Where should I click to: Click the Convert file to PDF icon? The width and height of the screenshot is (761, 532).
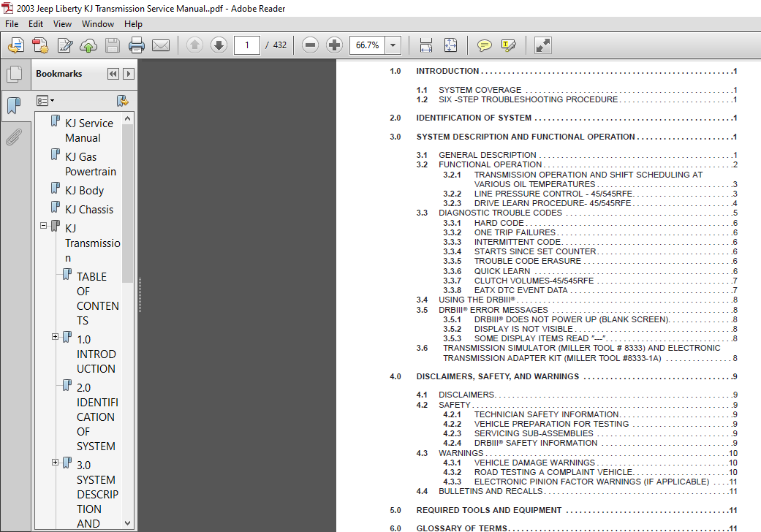point(40,45)
